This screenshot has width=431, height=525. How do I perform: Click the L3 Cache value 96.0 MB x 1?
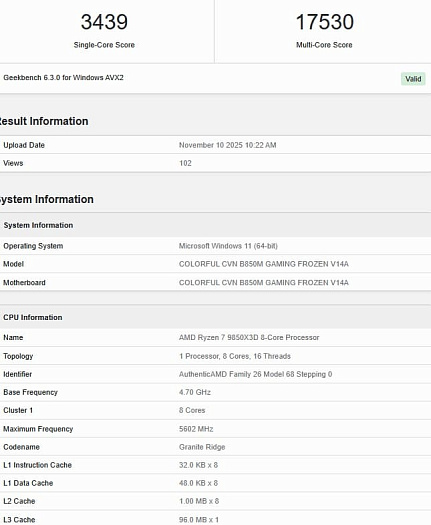pos(199,520)
